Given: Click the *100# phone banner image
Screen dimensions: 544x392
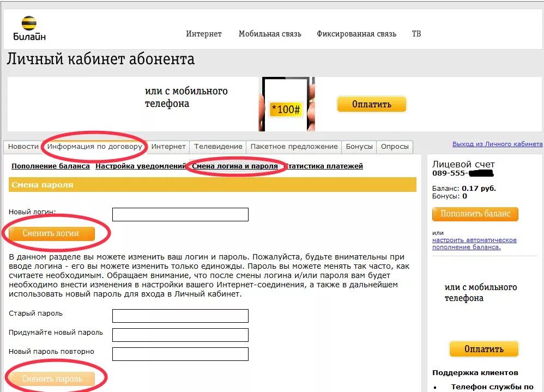Looking at the screenshot, I should click(x=287, y=104).
